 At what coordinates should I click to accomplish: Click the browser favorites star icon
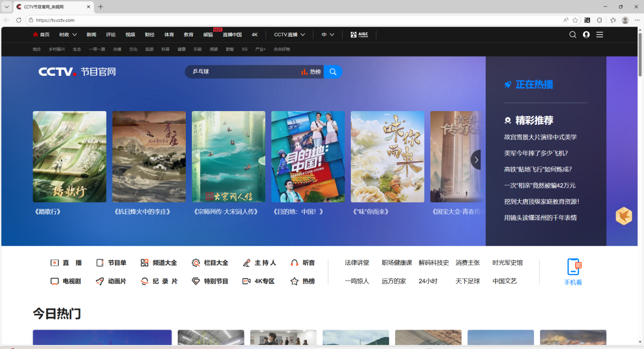575,20
